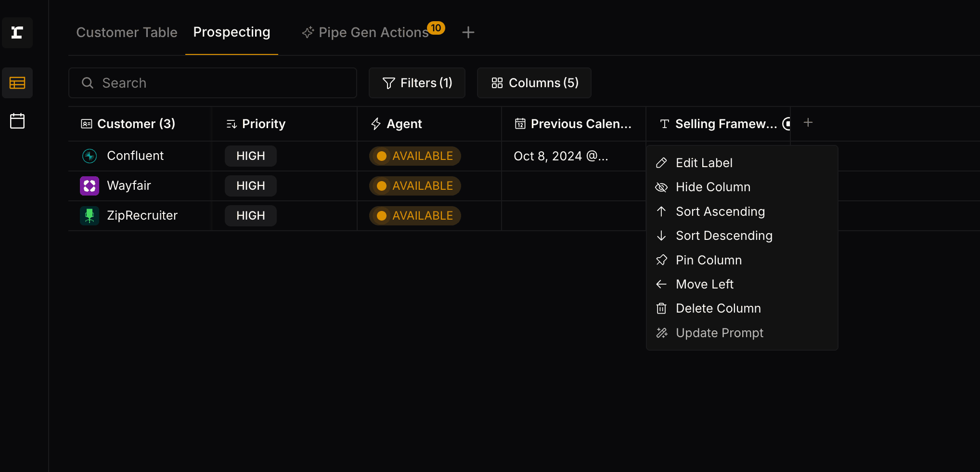Open the Filters (1) dropdown

coord(417,83)
